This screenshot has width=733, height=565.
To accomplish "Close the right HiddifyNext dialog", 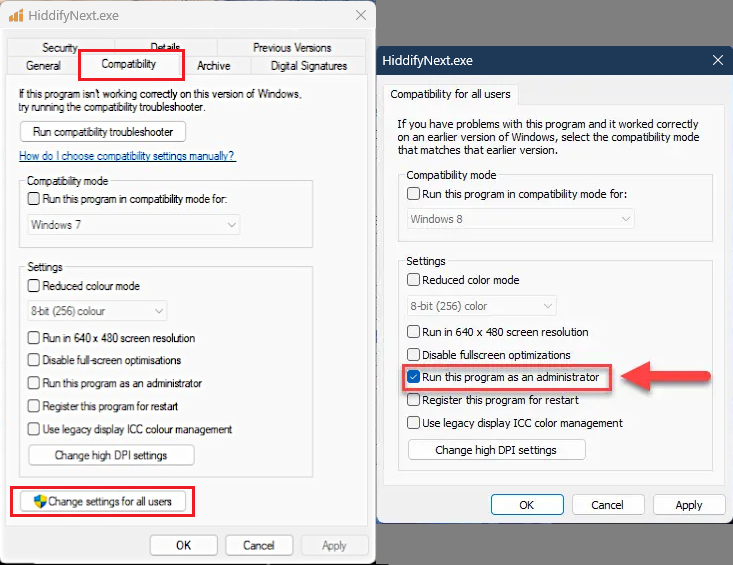I will tap(717, 61).
